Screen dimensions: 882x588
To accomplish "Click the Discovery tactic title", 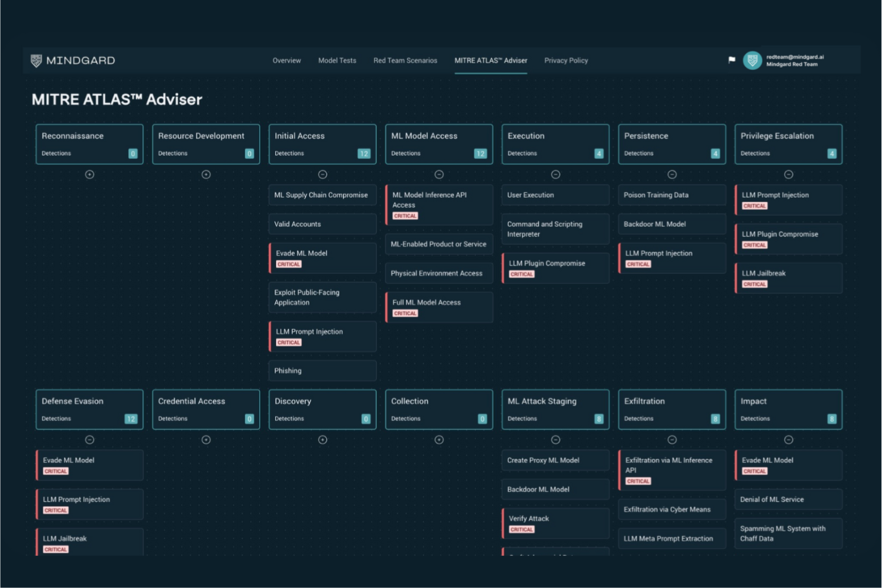I will (293, 401).
